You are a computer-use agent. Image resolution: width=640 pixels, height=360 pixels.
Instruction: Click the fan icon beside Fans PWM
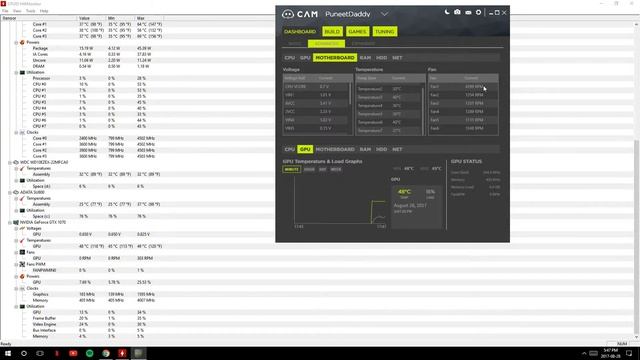[x=22, y=264]
